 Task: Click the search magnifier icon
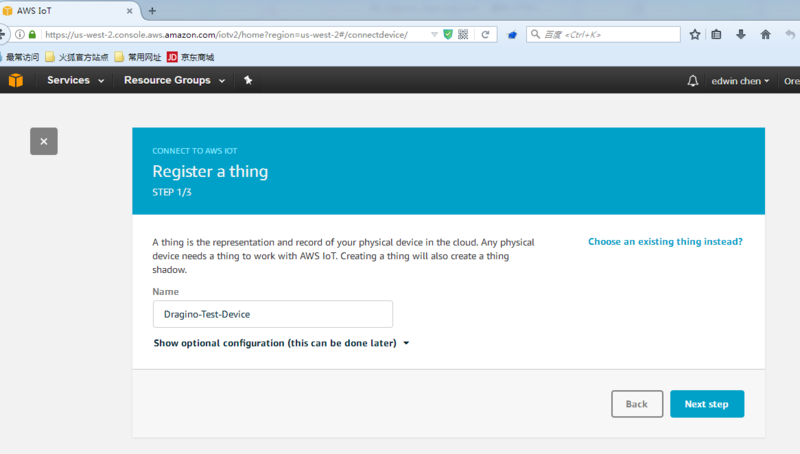point(535,34)
